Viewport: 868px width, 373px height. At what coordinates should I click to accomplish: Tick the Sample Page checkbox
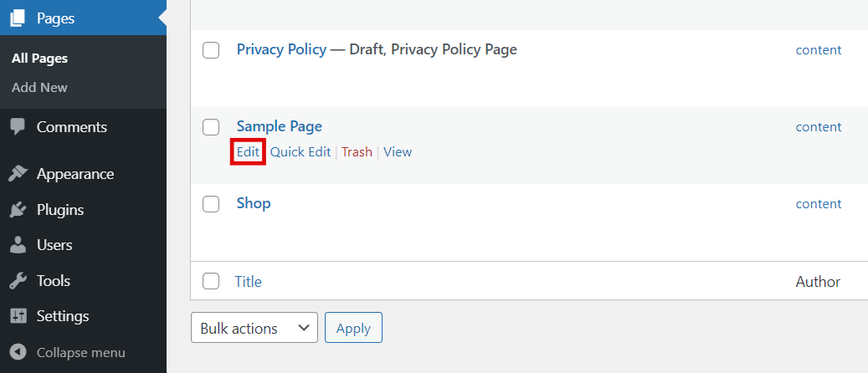pyautogui.click(x=212, y=127)
